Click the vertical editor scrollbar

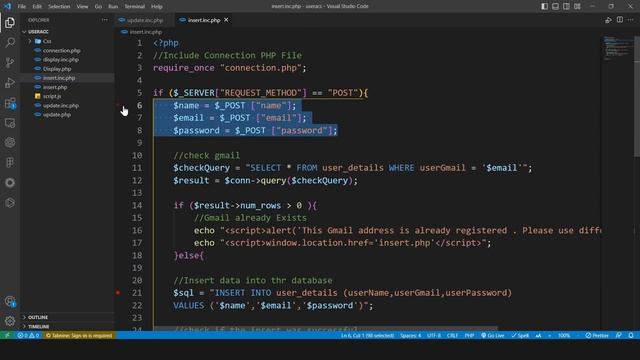click(637, 96)
